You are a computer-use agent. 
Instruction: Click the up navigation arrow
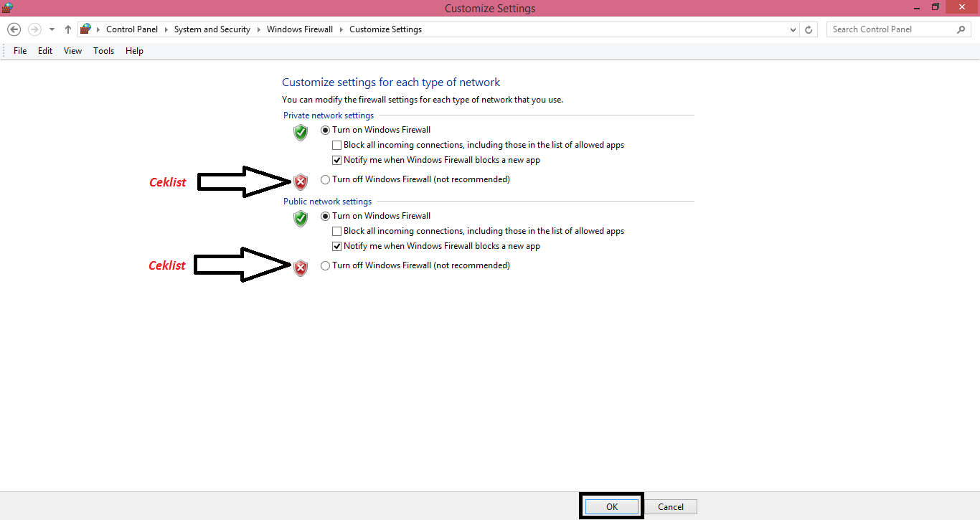tap(67, 29)
